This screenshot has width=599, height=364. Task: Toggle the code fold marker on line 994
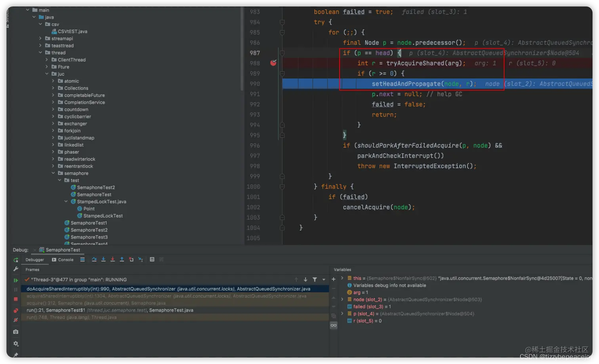[282, 125]
